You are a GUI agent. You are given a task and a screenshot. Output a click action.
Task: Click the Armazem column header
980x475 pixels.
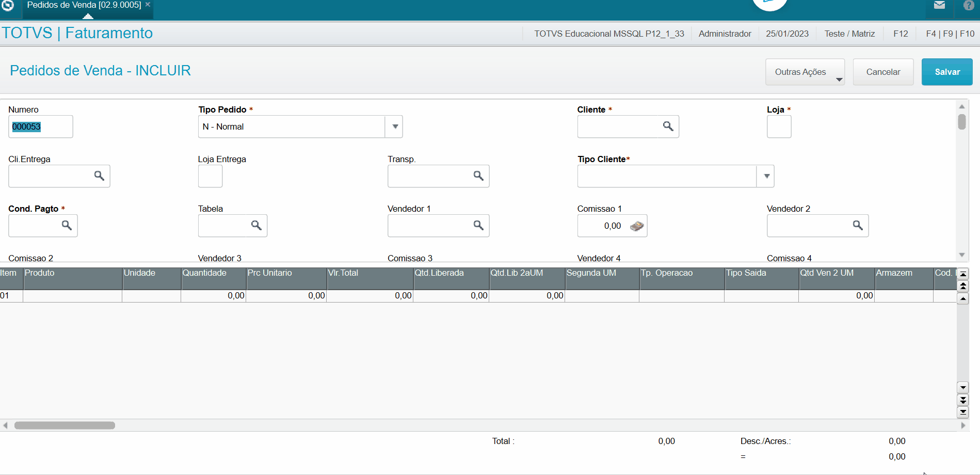click(x=904, y=278)
